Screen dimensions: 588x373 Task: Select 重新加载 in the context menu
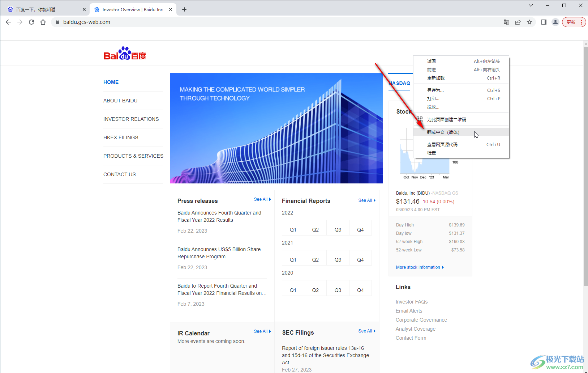[462, 78]
